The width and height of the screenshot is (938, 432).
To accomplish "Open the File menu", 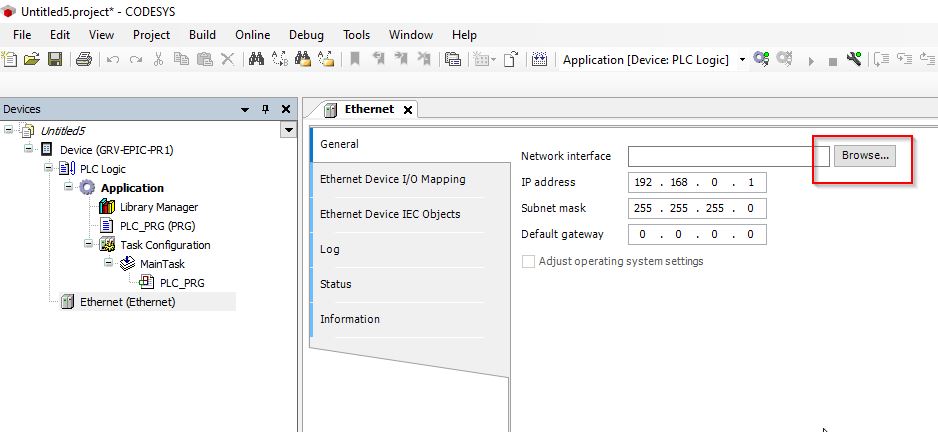I will (22, 35).
